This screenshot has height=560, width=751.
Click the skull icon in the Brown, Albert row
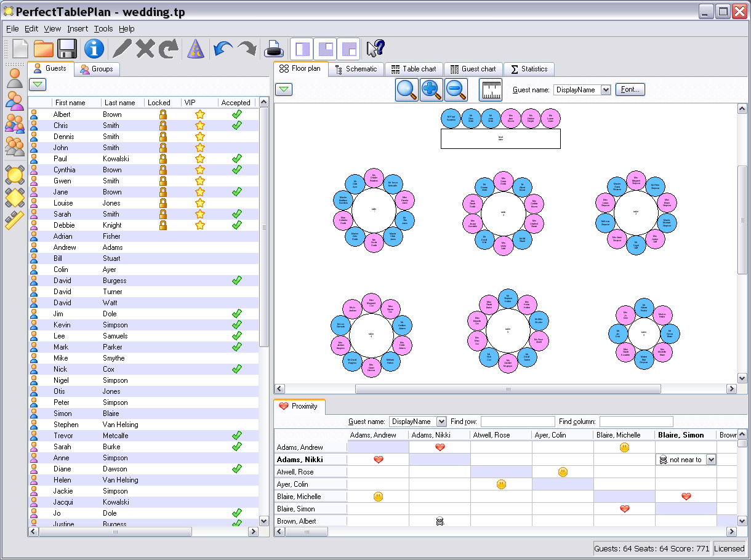click(x=440, y=521)
